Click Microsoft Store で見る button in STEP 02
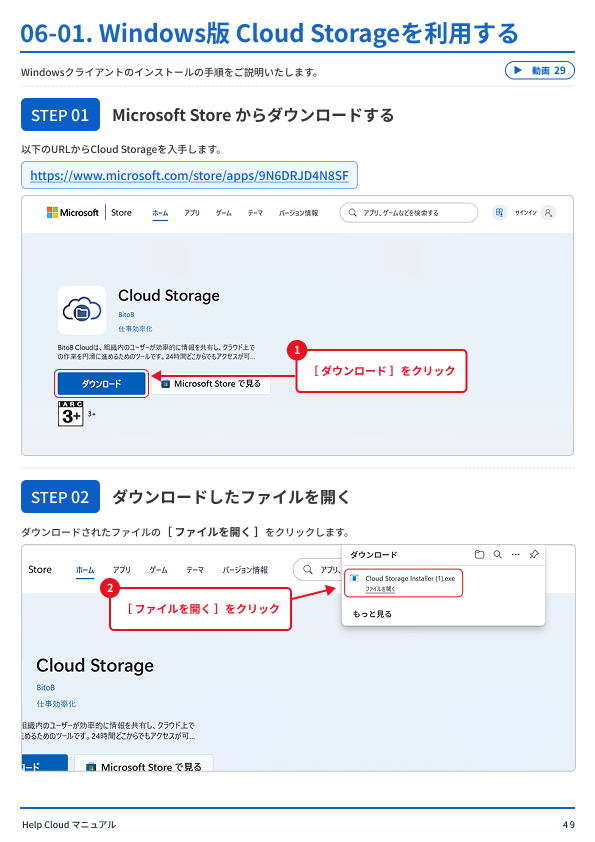The width and height of the screenshot is (595, 842). point(144,764)
